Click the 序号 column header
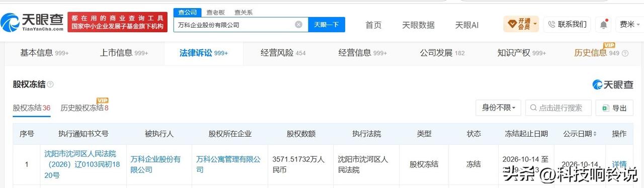 pos(27,134)
